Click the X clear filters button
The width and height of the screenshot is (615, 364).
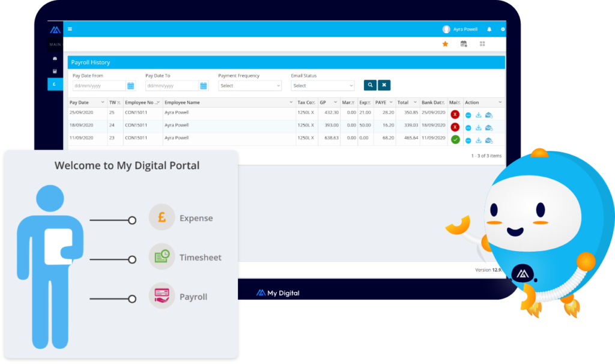click(x=384, y=85)
